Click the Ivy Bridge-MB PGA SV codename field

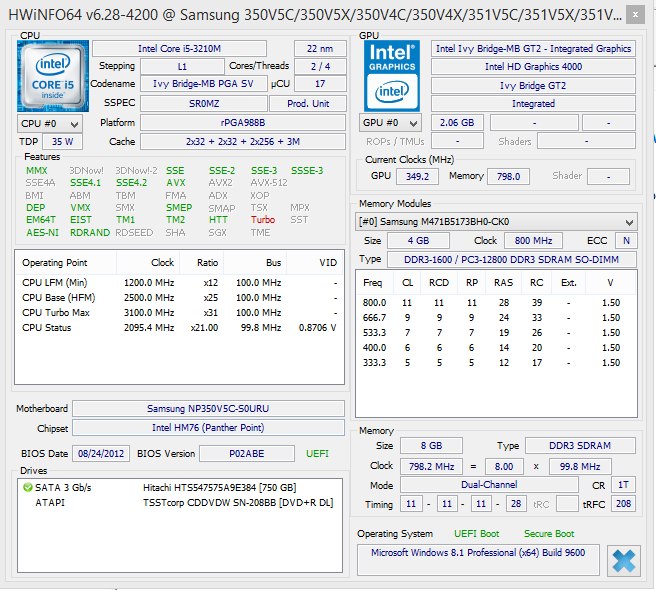pyautogui.click(x=203, y=84)
